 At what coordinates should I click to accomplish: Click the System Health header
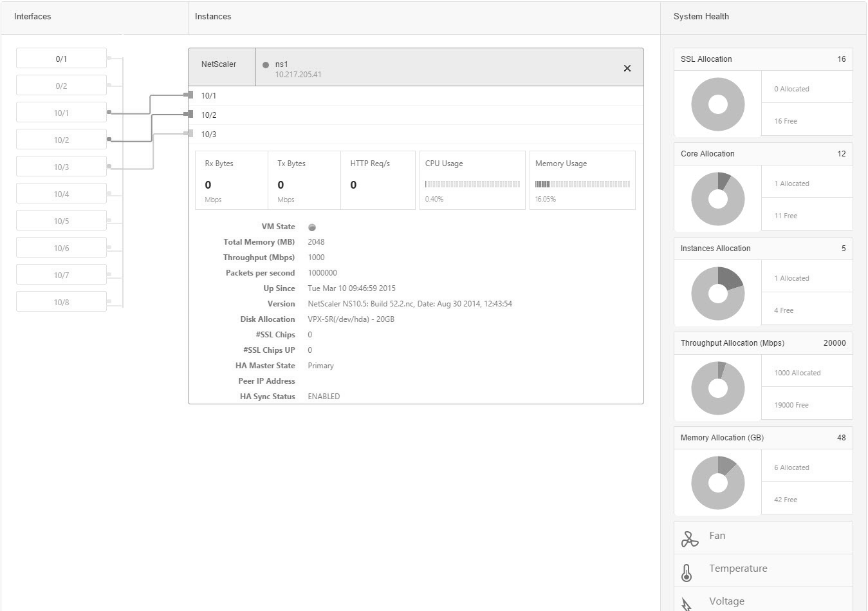pyautogui.click(x=701, y=17)
